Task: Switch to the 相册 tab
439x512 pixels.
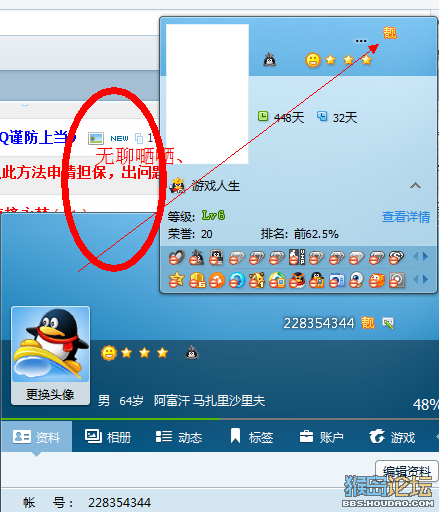Action: tap(108, 437)
